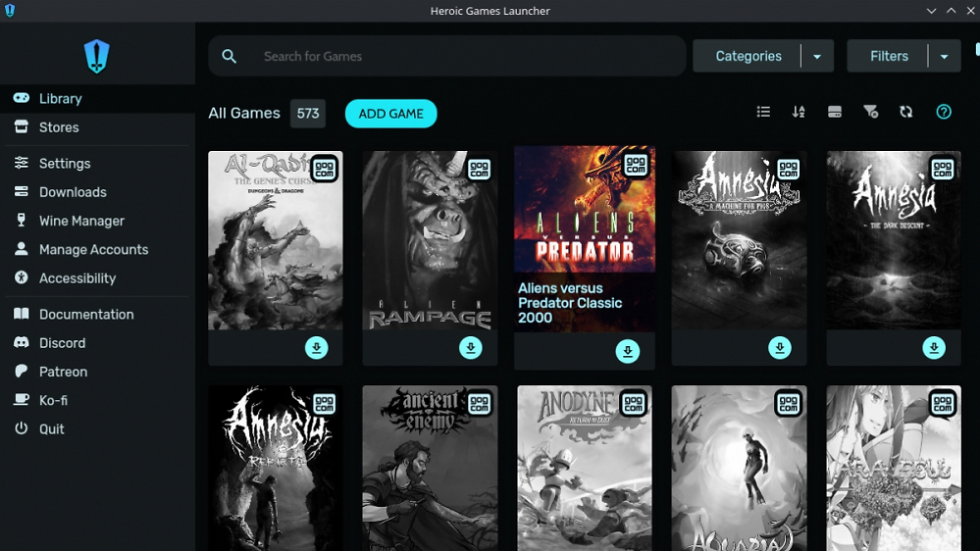Download Amnesia A Machine for Pigs
Screen dimensions: 980x551
[780, 347]
